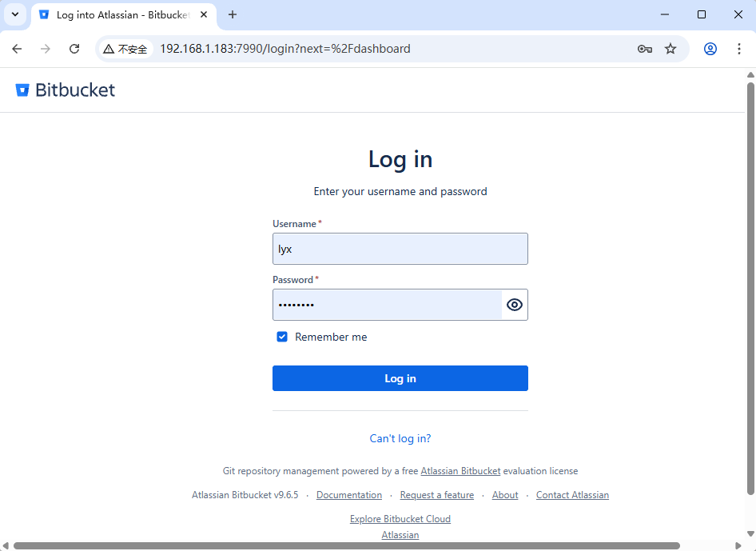Maximize the browser window
Image resolution: width=756 pixels, height=551 pixels.
702,15
